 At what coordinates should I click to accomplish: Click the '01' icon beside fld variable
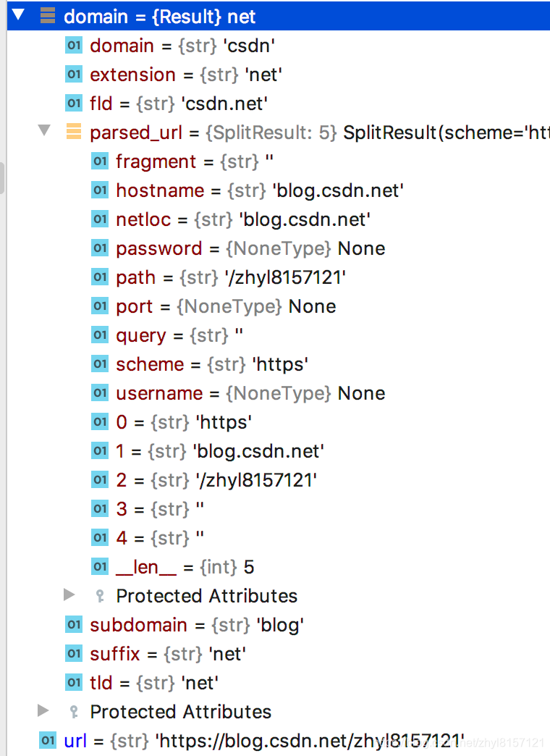pyautogui.click(x=73, y=103)
